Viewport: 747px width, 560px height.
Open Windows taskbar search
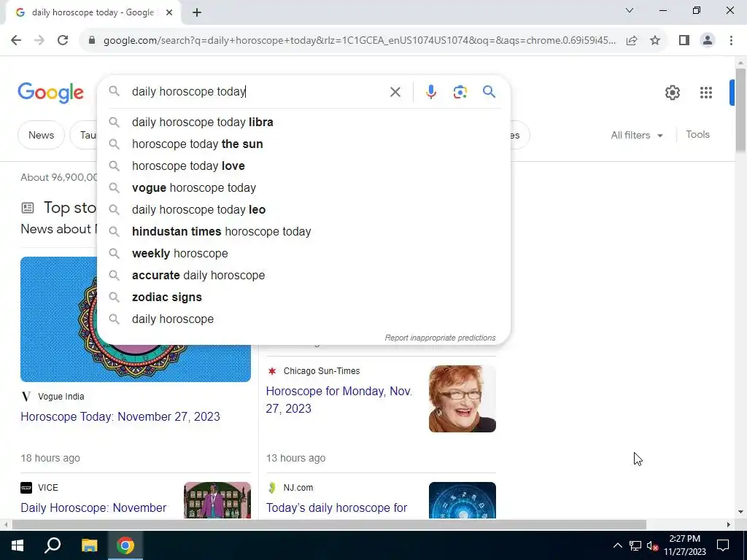(53, 545)
